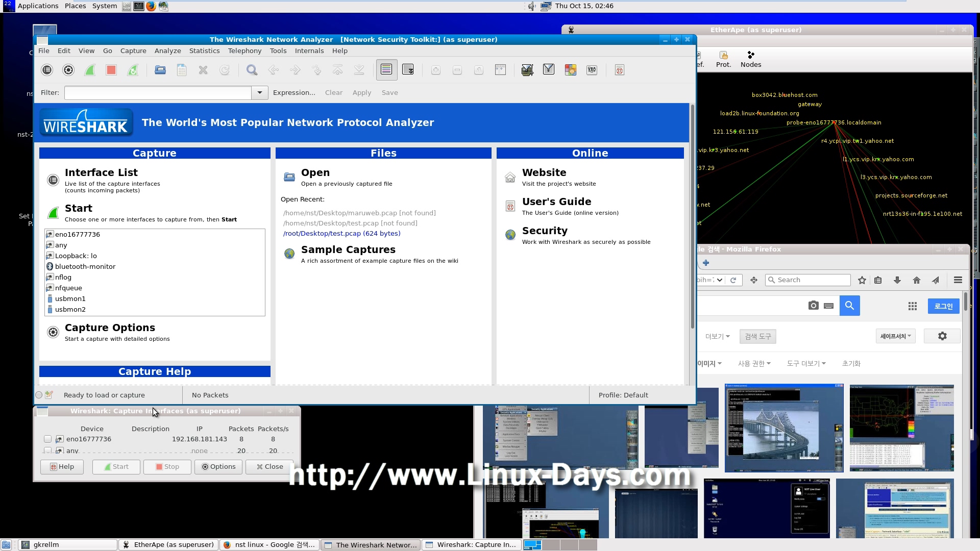The width and height of the screenshot is (980, 551).
Task: Open coloring rules toolbar icon
Action: click(x=571, y=70)
